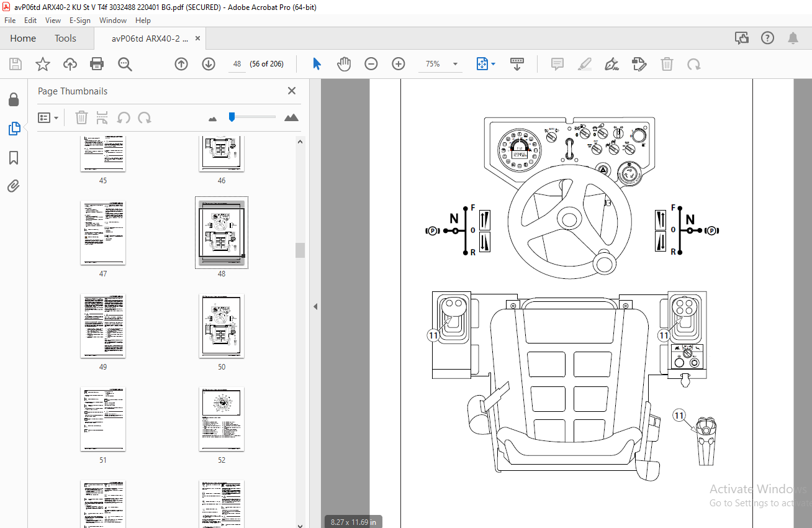812x528 pixels.
Task: Open the Help question mark menu
Action: pyautogui.click(x=768, y=39)
